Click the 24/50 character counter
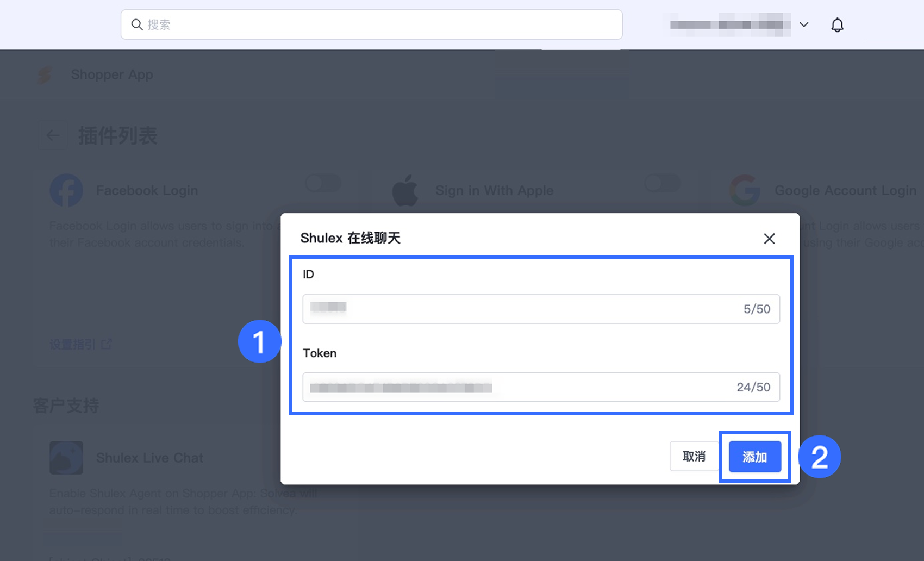This screenshot has width=924, height=561. pyautogui.click(x=753, y=387)
